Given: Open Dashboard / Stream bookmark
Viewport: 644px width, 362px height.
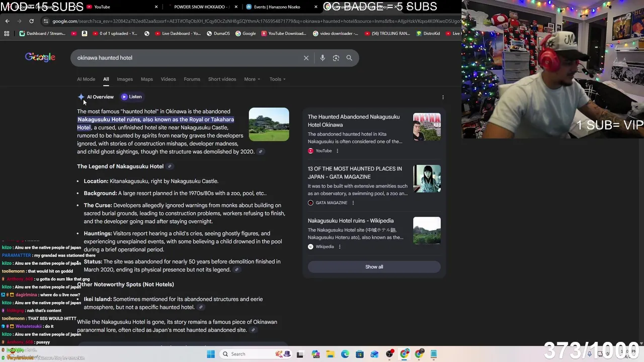Looking at the screenshot, I should (43, 34).
